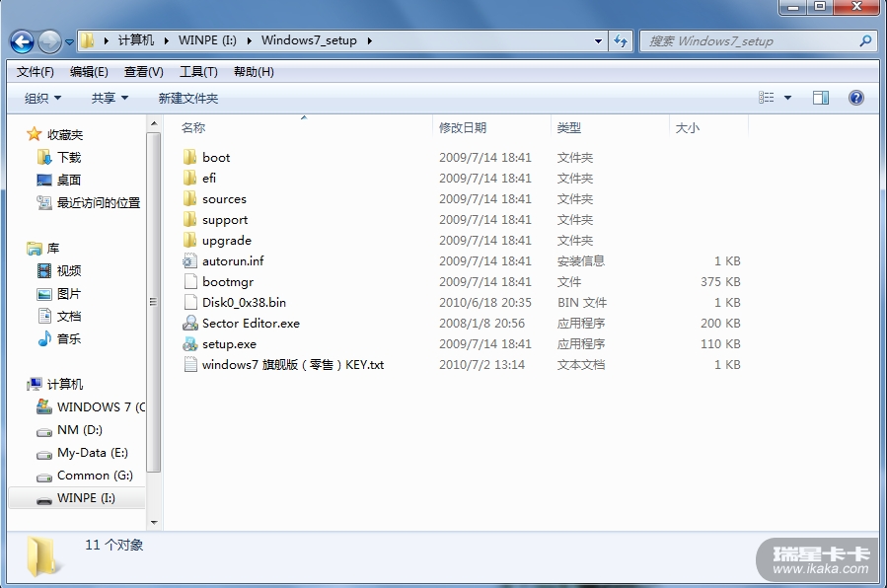Open the NM (D:) drive
The height and width of the screenshot is (588, 887).
[x=80, y=430]
